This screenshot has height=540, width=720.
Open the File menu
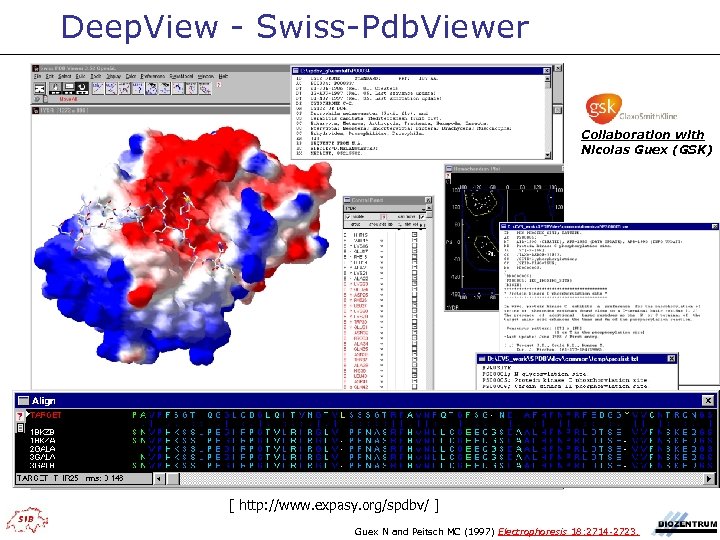point(37,76)
